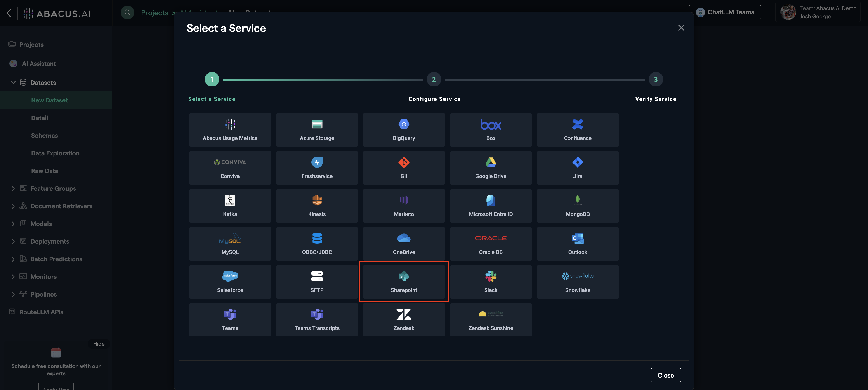Choose the Teams Transcripts service
This screenshot has width=868, height=390.
pos(317,320)
